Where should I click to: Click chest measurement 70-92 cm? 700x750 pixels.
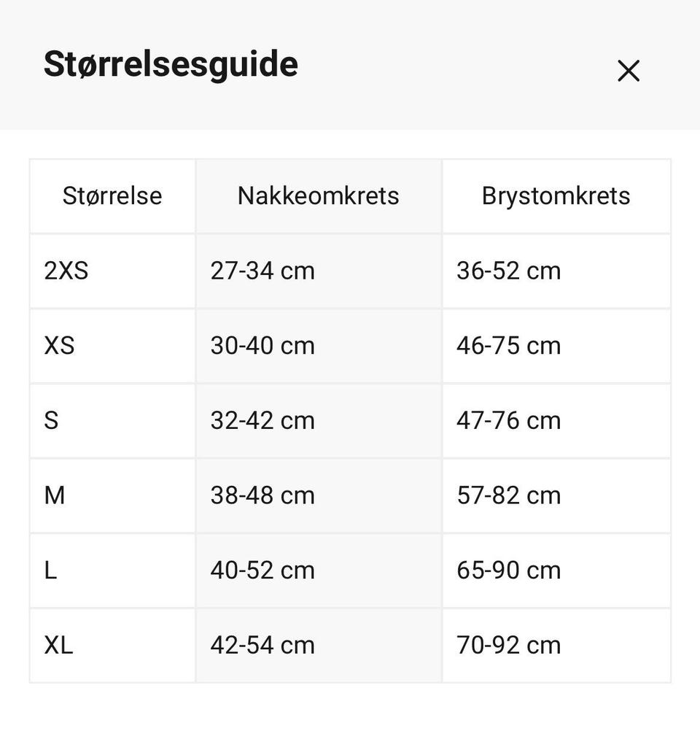(x=508, y=645)
